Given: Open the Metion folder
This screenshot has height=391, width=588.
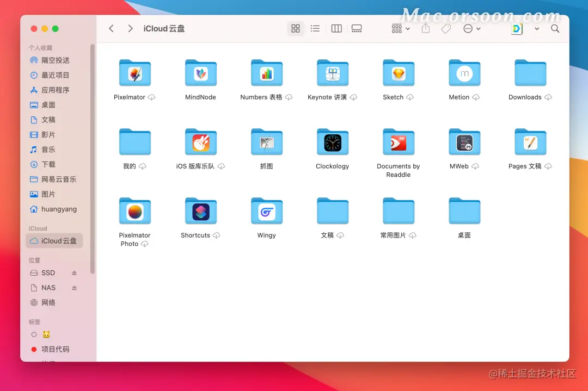Looking at the screenshot, I should point(464,73).
